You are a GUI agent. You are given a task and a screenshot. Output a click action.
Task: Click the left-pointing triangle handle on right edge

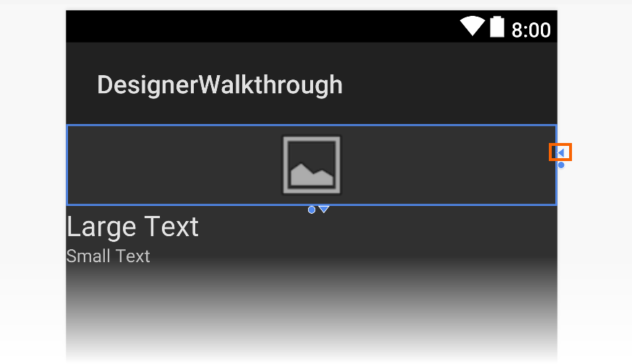tap(560, 152)
